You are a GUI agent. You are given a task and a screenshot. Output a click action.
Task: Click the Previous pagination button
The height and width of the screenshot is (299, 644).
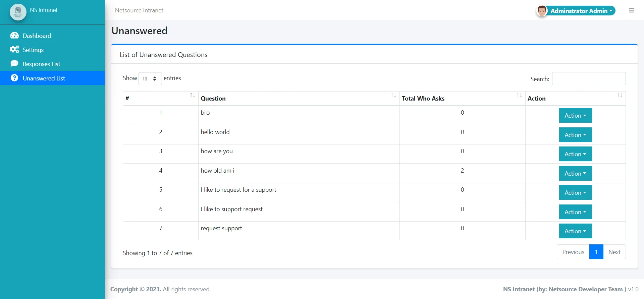point(573,252)
